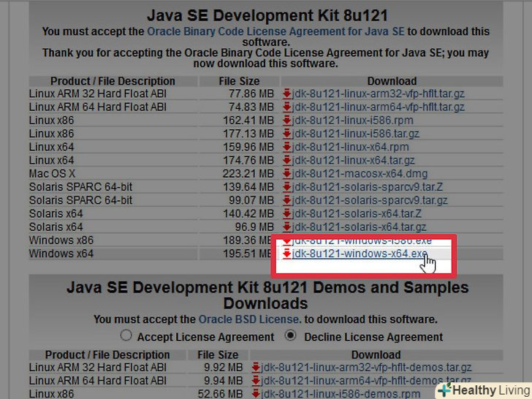Download jdk-8u121-linux-i586.tar.gz
The image size is (532, 399).
(x=356, y=133)
